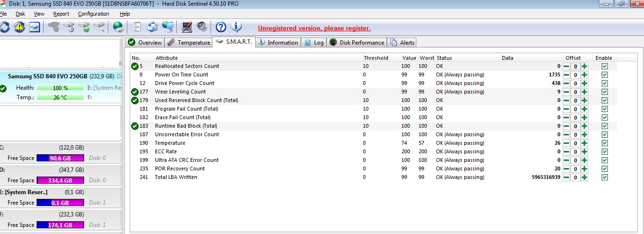The image size is (644, 234).
Task: Disable the Uncorrectable Error Count attribute checkbox
Action: click(605, 134)
